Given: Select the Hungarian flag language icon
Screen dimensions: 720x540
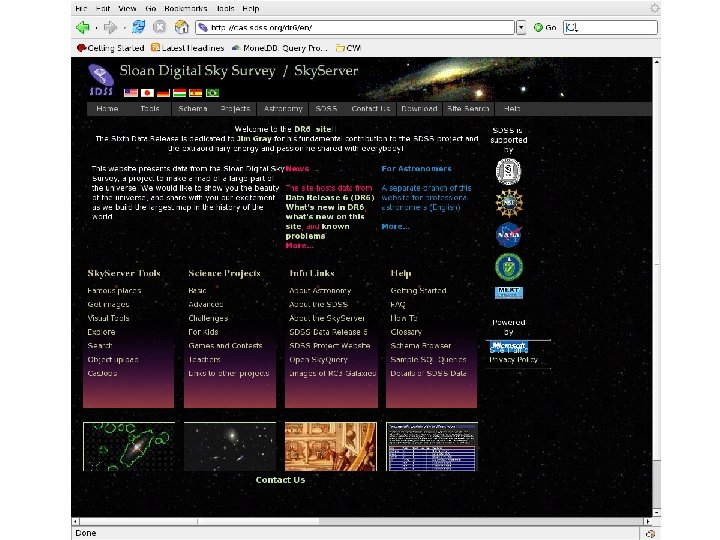Looking at the screenshot, I should click(x=179, y=93).
